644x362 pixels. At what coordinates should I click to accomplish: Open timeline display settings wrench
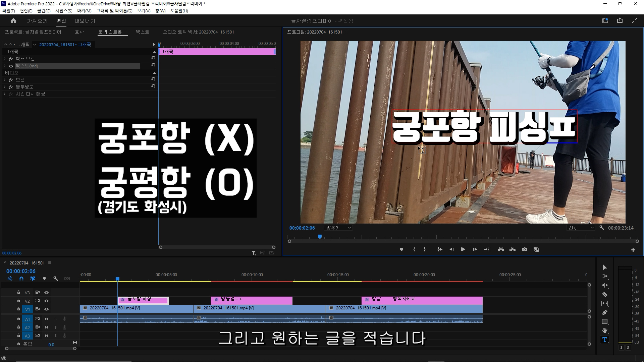(56, 279)
